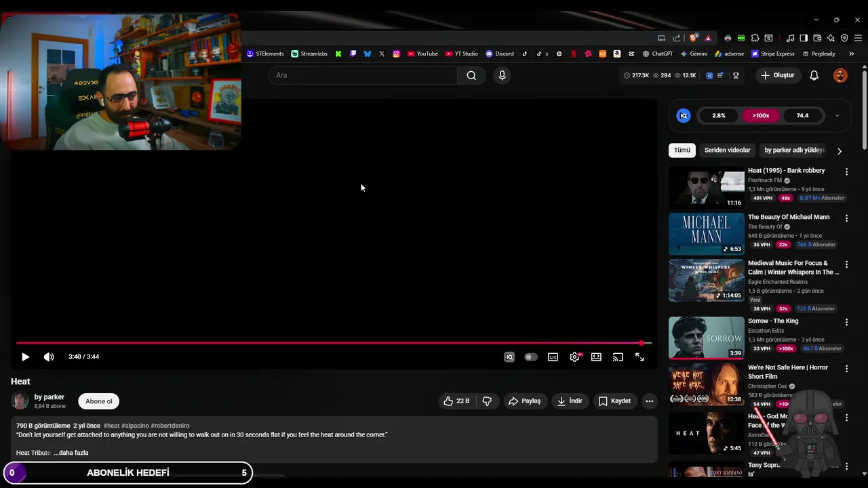
Task: Open Sorrow - The King thumbnail
Action: 706,338
